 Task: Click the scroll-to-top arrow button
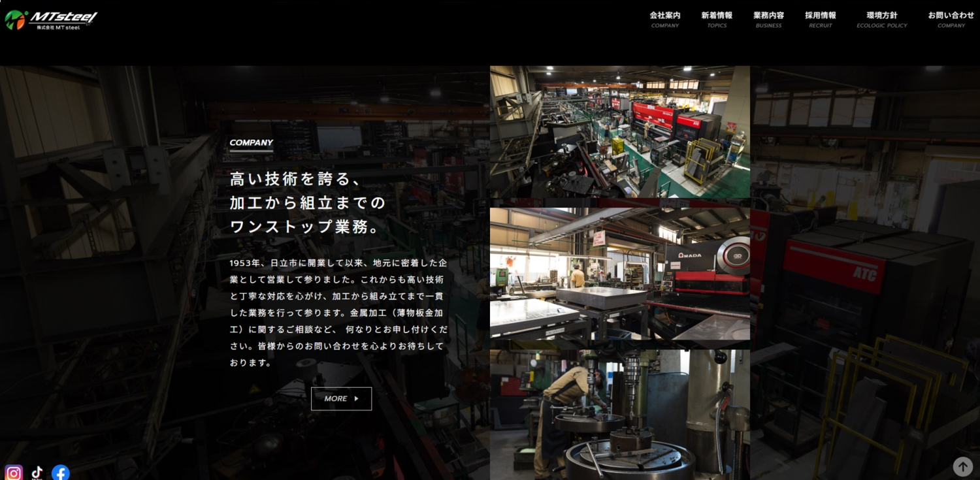962,466
